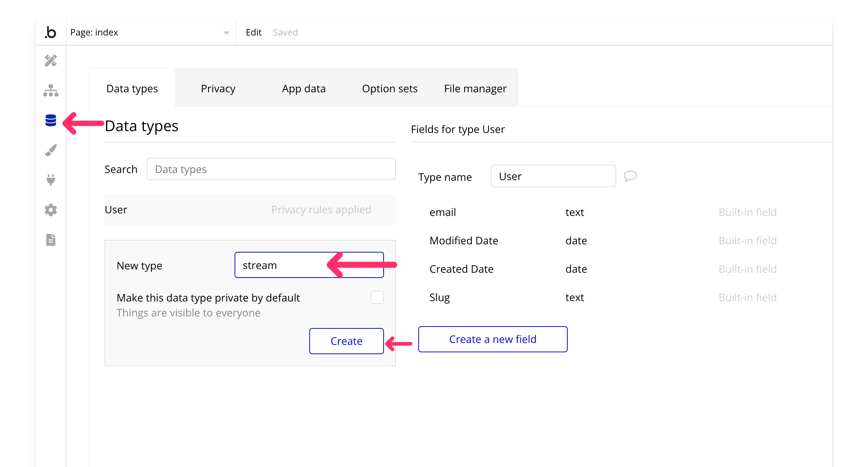Open the Plugins plug icon
This screenshot has width=868, height=467.
pos(51,180)
